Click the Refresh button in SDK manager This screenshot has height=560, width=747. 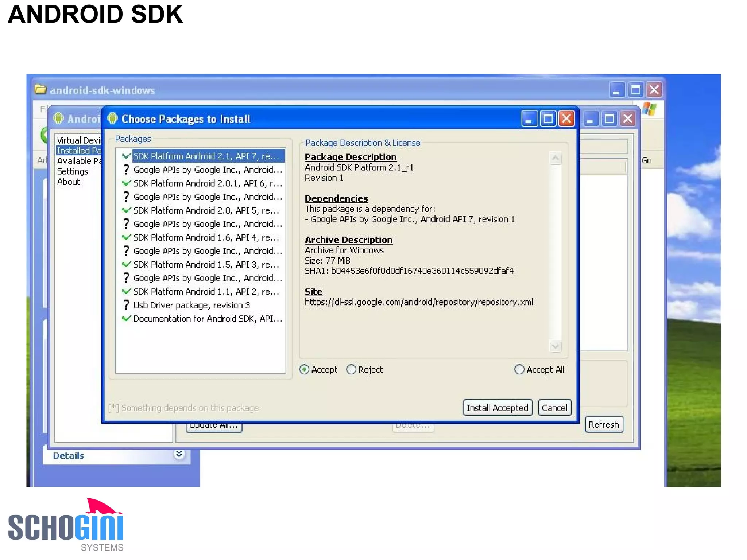[x=604, y=424]
